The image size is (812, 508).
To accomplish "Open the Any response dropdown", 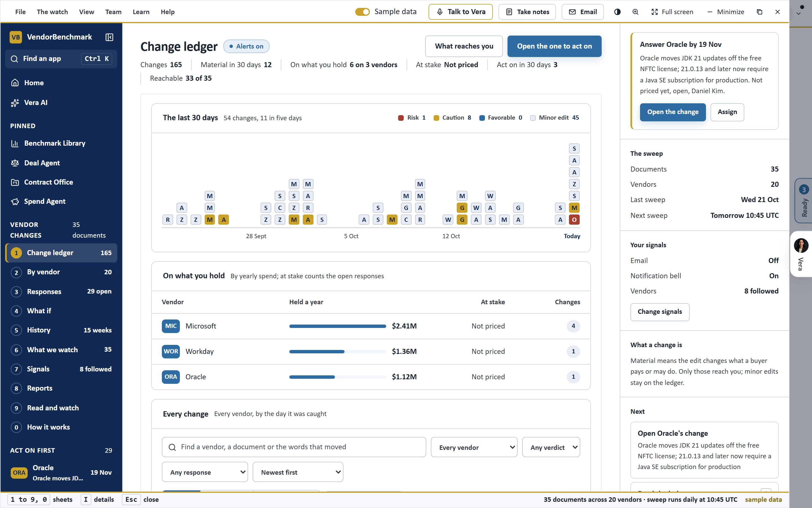I will click(205, 472).
